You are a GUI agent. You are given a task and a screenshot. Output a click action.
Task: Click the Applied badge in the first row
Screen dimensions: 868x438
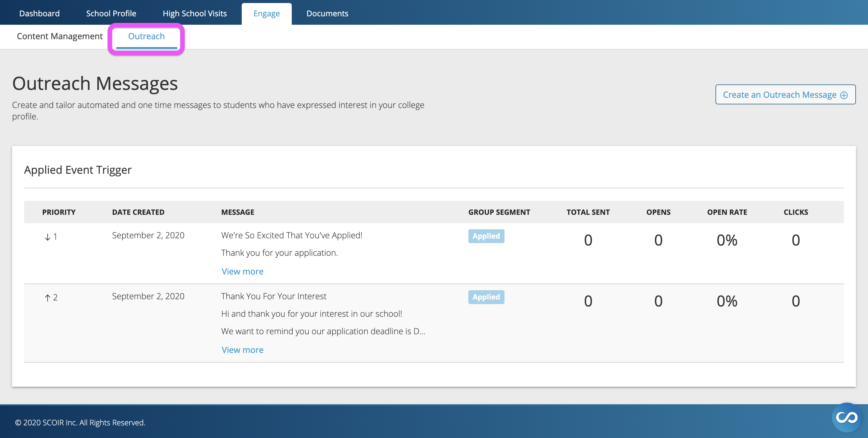click(x=486, y=236)
